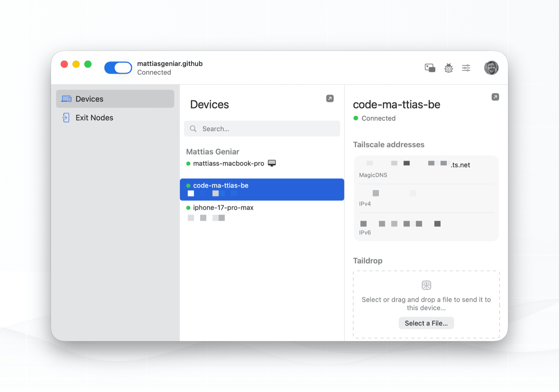Screen dimensions: 559x392
Task: Click the Exit Nodes sidebar icon
Action: (66, 118)
